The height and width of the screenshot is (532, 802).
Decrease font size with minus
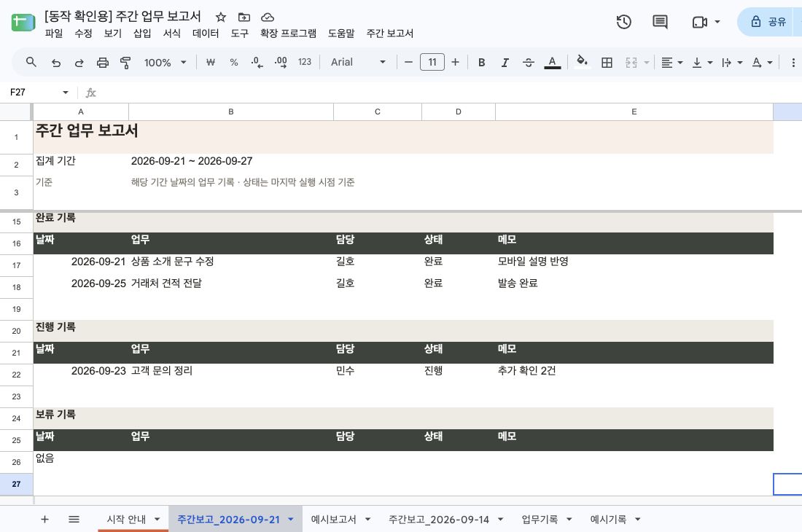(408, 63)
